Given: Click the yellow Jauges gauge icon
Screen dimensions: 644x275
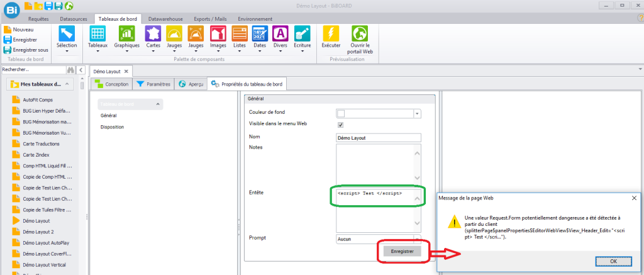Looking at the screenshot, I should coord(174,34).
